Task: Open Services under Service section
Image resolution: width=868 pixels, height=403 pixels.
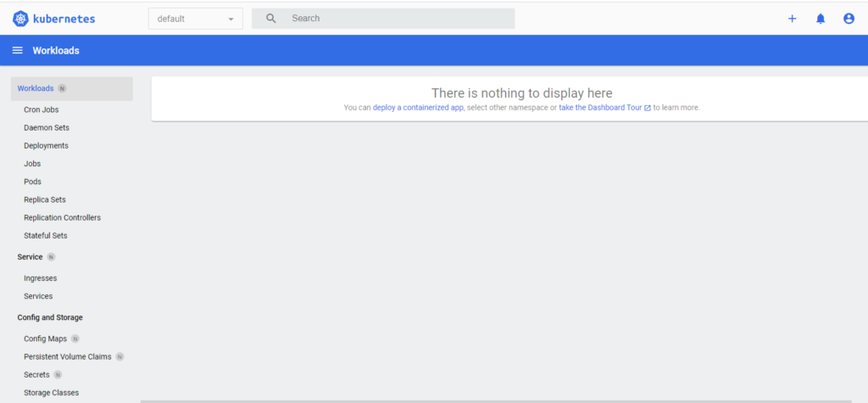Action: [x=38, y=296]
